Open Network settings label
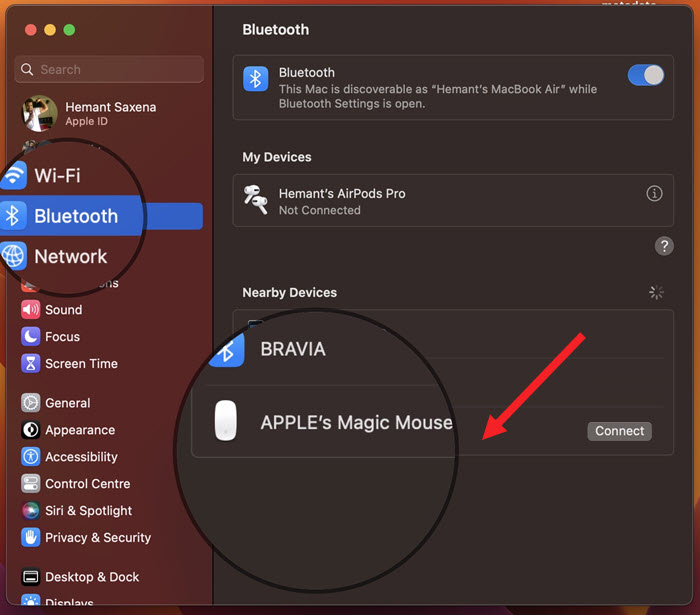The image size is (700, 615). coord(71,257)
